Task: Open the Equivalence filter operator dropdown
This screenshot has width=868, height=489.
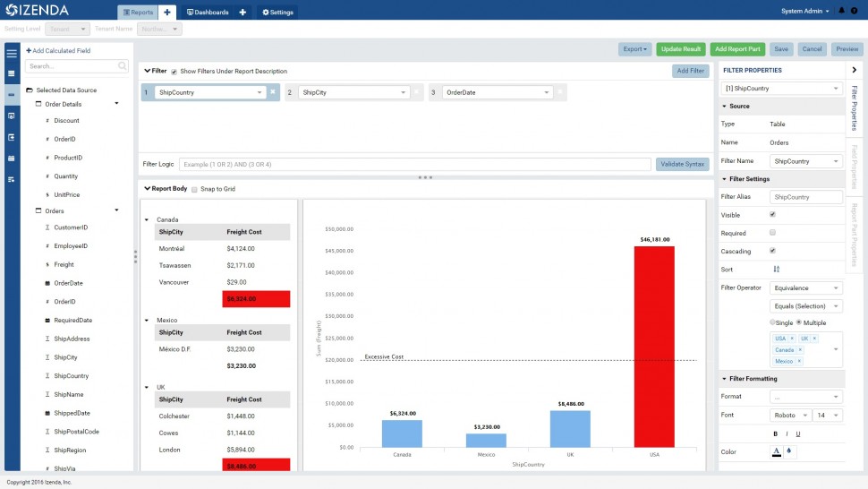Action: 806,288
